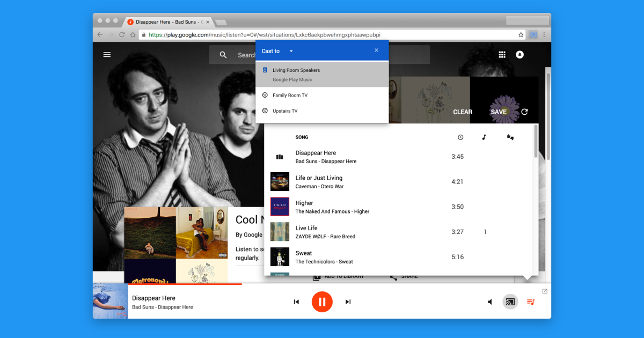Open the hamburger main menu
Image resolution: width=644 pixels, height=338 pixels.
click(107, 55)
